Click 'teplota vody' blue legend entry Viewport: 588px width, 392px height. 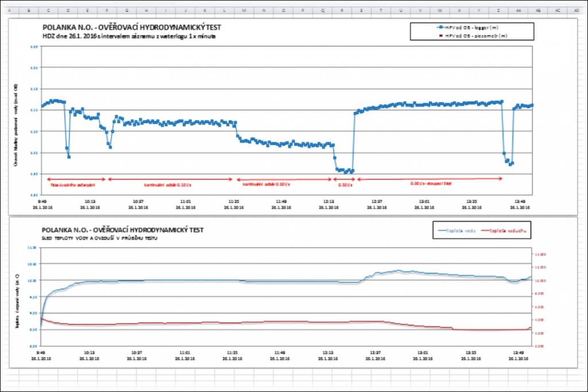457,231
